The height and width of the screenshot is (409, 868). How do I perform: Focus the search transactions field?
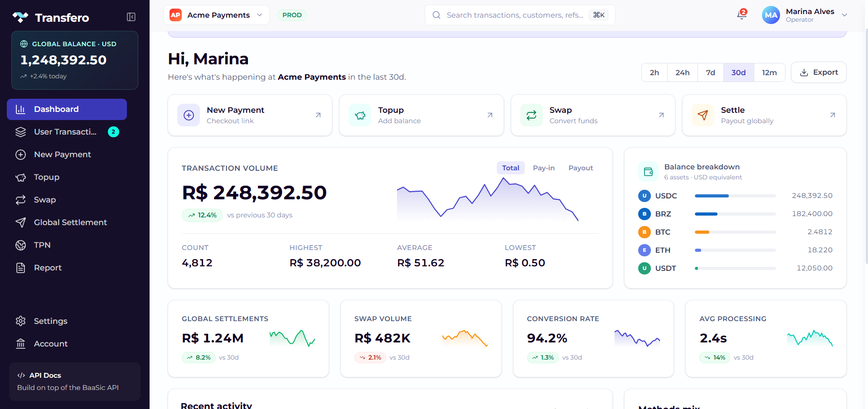[x=520, y=15]
